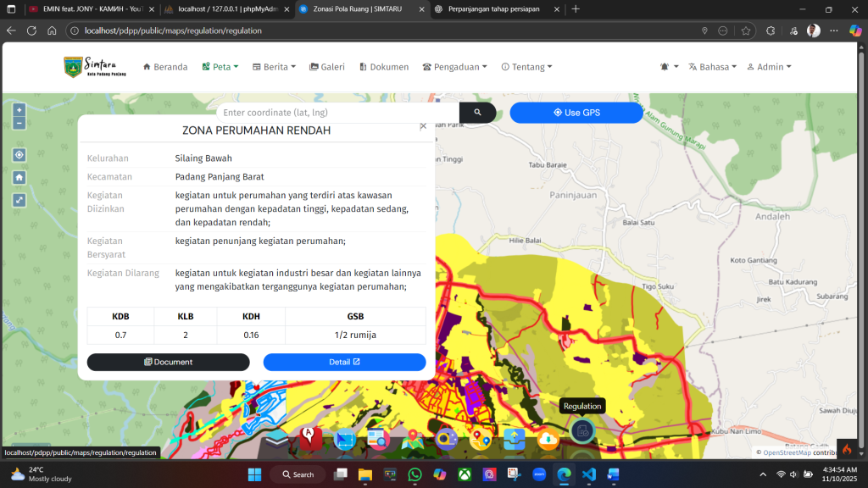The width and height of the screenshot is (868, 488).
Task: Zoom out on the map
Action: point(19,124)
